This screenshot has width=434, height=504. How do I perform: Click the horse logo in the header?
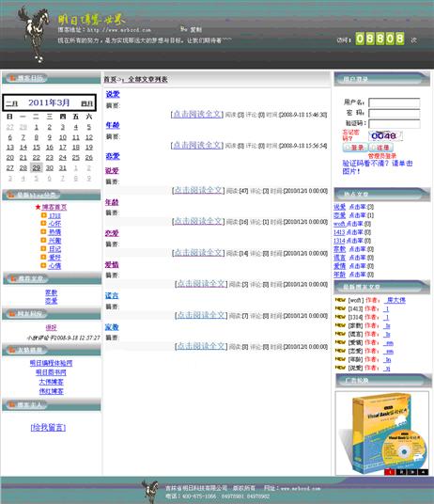tap(34, 34)
